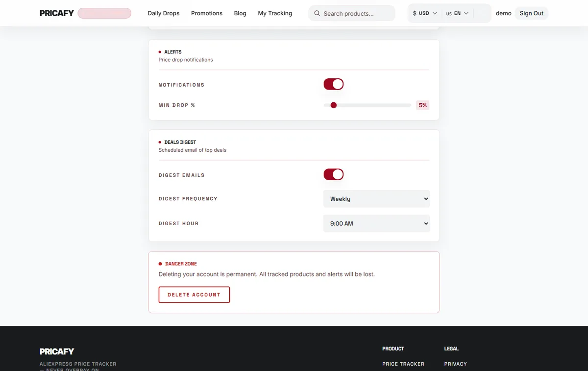Click the Digest Emails label

coord(182,175)
